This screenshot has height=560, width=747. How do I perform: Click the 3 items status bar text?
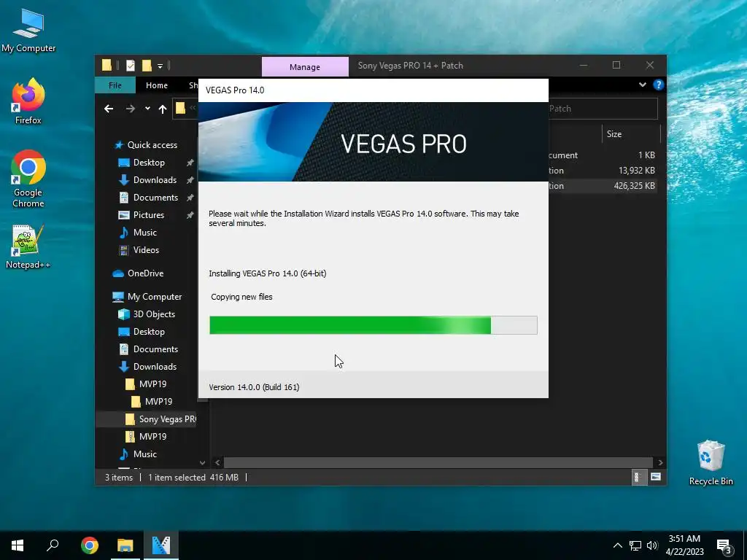pos(119,478)
